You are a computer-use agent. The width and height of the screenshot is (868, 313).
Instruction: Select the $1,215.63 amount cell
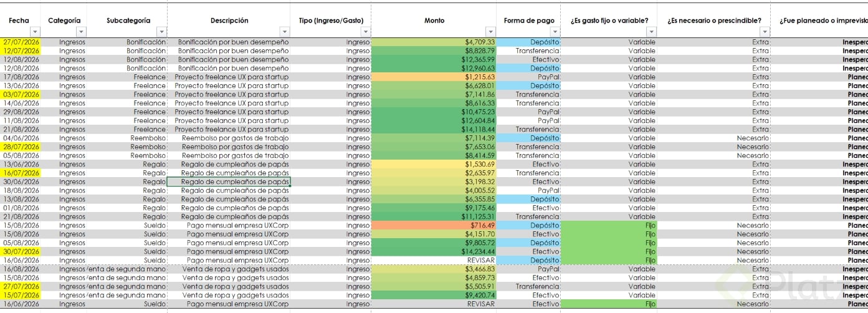[x=434, y=77]
